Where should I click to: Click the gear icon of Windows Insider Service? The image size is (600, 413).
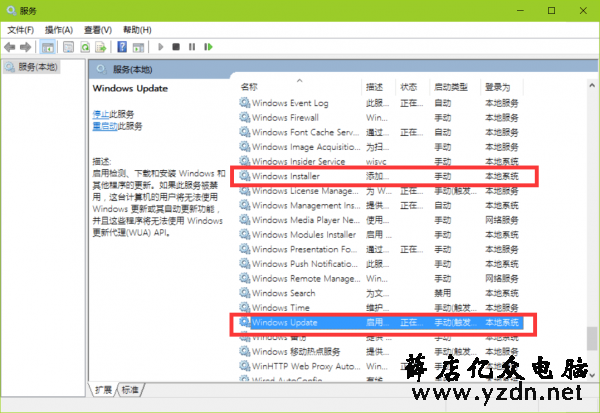245,161
